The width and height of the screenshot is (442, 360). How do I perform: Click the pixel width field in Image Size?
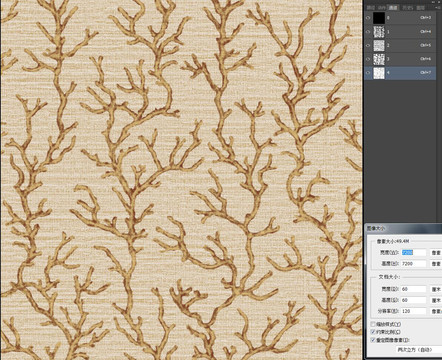point(414,253)
